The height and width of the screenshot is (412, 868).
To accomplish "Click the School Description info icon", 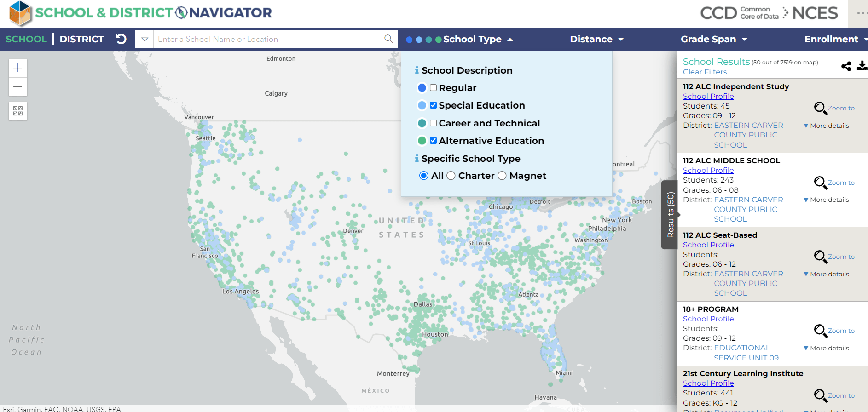I will 417,70.
